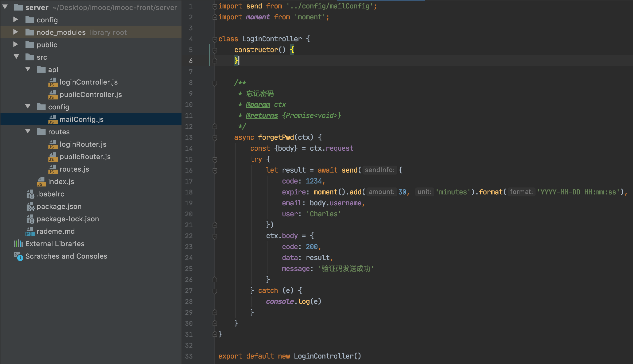Click the .babelrc config file icon

tap(30, 194)
